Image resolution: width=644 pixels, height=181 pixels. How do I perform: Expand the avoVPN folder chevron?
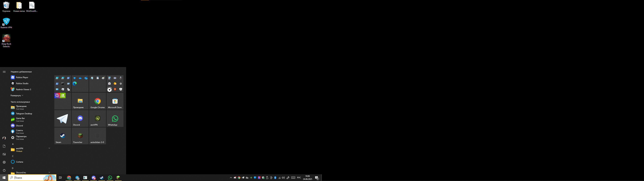pyautogui.click(x=49, y=148)
